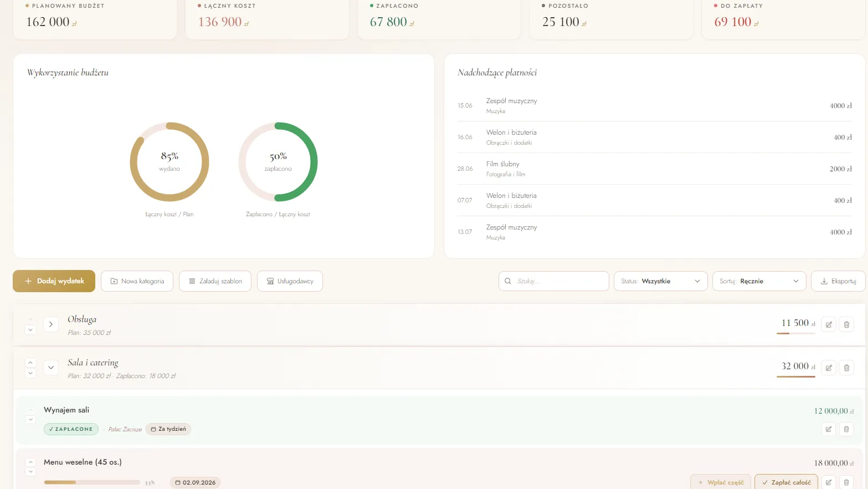Move Sala i catering category up

pyautogui.click(x=30, y=363)
